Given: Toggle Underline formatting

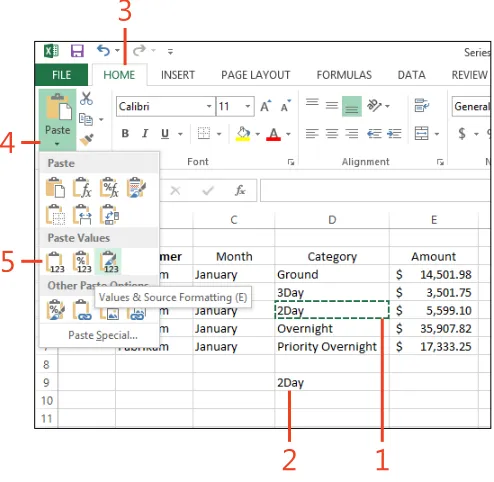Looking at the screenshot, I should click(165, 134).
